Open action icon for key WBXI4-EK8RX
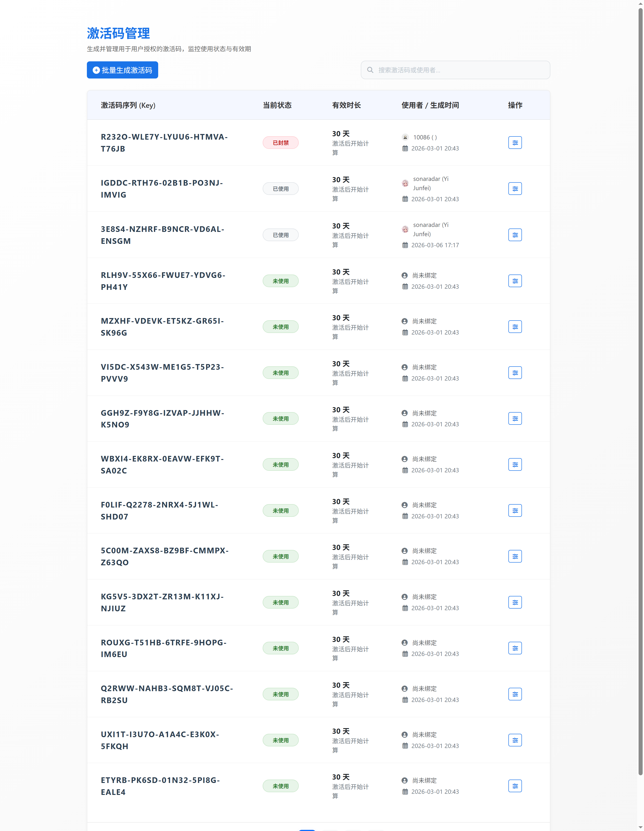 point(515,465)
